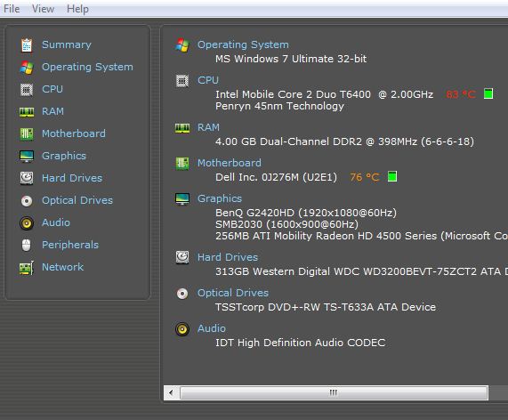This screenshot has width=508, height=420.
Task: Click the horizontal scrollbar left arrow
Action: click(x=172, y=393)
